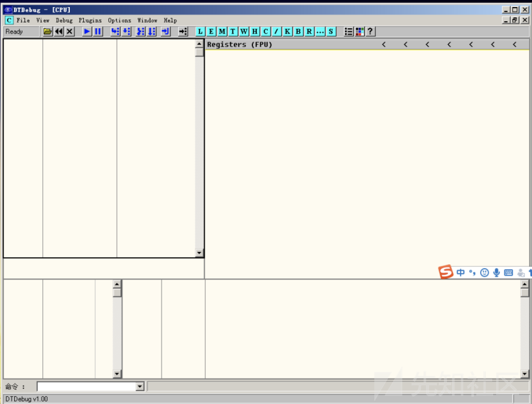
Task: Close the debugged program with the X toolbar icon
Action: [70, 31]
